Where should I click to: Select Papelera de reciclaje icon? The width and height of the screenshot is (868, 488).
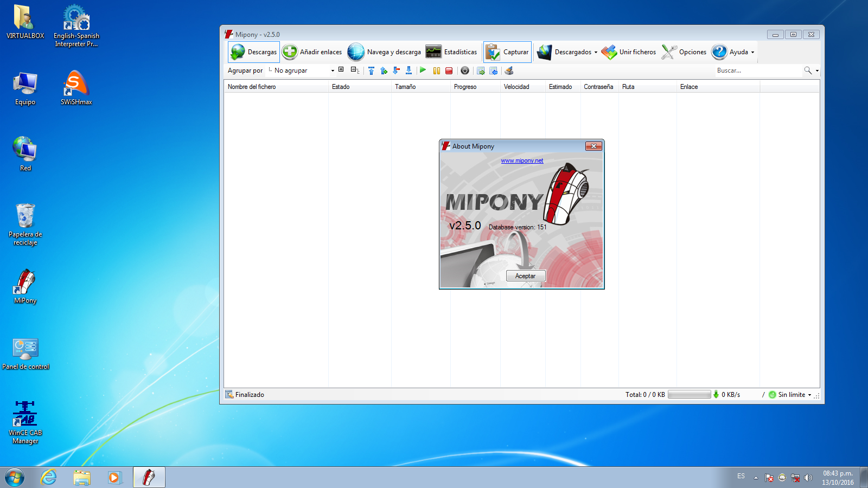[25, 224]
